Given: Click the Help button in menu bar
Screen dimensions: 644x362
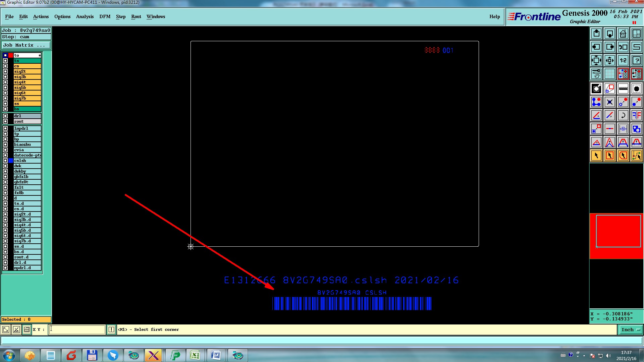Looking at the screenshot, I should pos(494,16).
